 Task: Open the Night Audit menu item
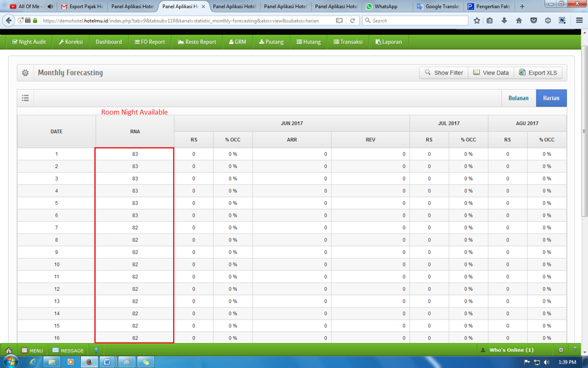coord(29,42)
